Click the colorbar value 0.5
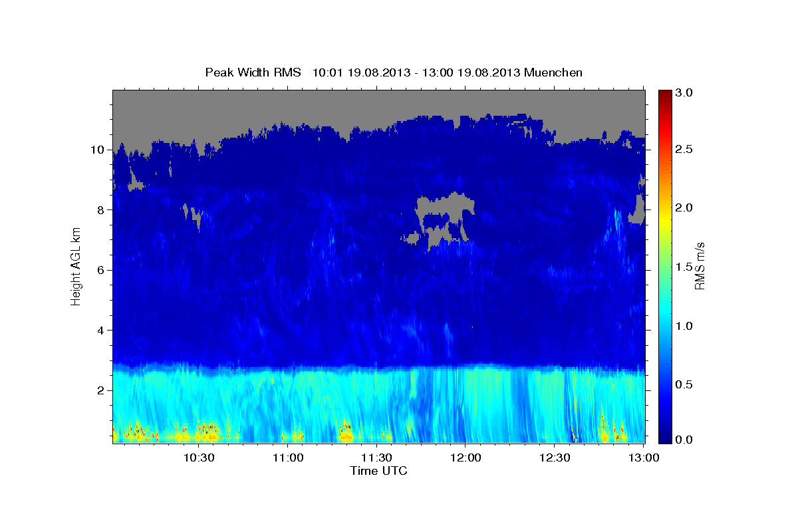Screen dimensions: 798x532 686,384
